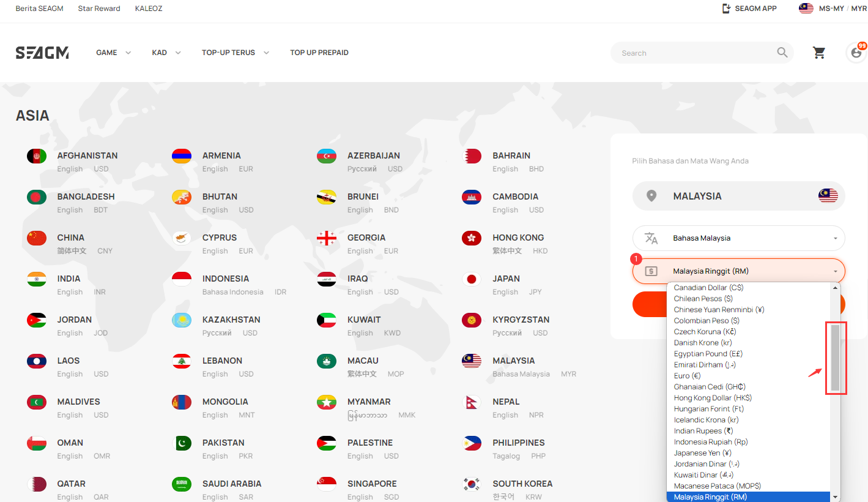This screenshot has width=868, height=502.
Task: Click the South Korea flag icon
Action: click(472, 484)
